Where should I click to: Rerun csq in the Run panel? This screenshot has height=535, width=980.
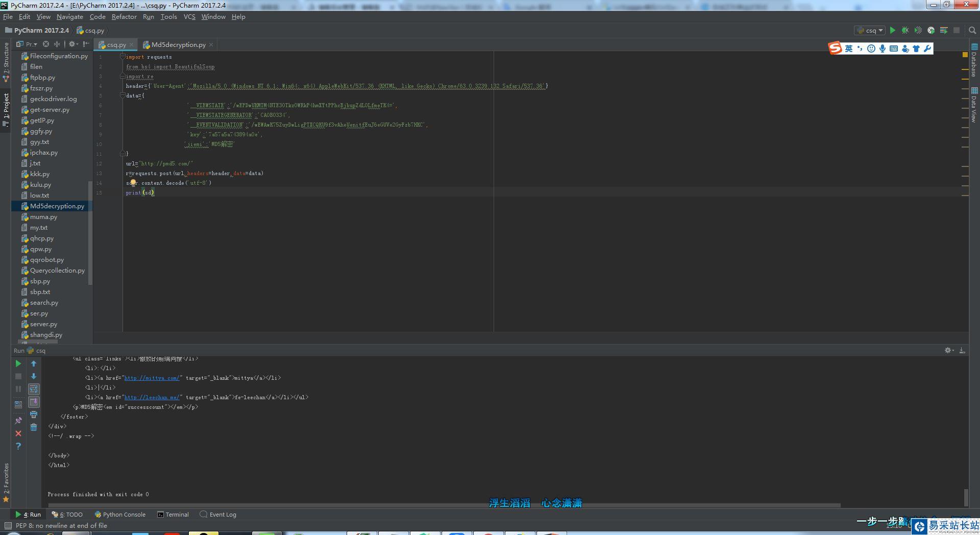tap(18, 363)
